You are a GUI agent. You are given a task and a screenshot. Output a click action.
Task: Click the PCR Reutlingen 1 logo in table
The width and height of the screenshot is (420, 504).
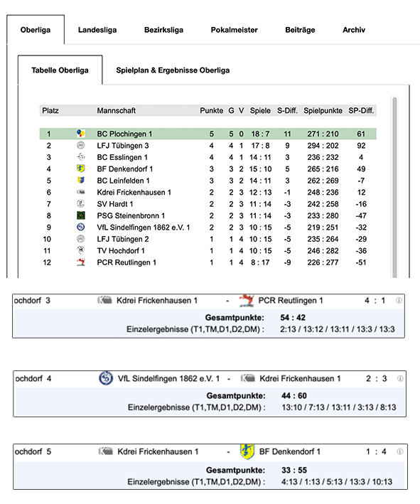pyautogui.click(x=80, y=262)
